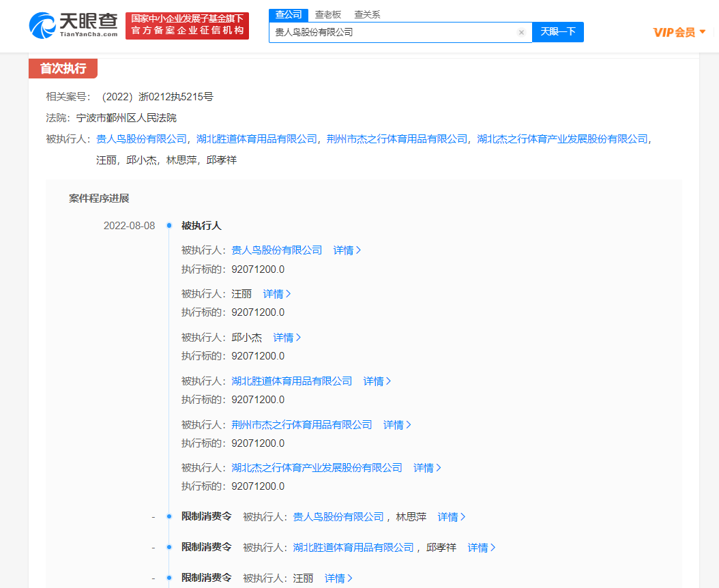Open 湖北胜道体育用品有限公司 in 限制消费令 row
Image resolution: width=719 pixels, height=588 pixels.
tap(353, 548)
